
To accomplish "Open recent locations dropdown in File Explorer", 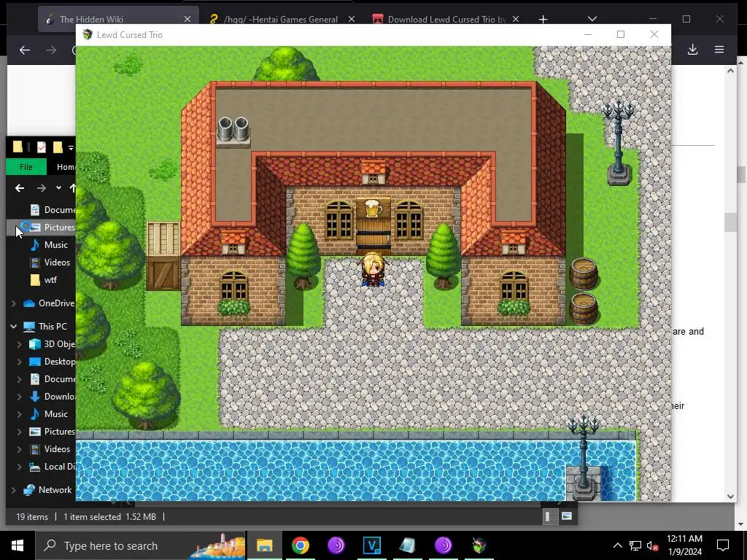I will pos(58,188).
